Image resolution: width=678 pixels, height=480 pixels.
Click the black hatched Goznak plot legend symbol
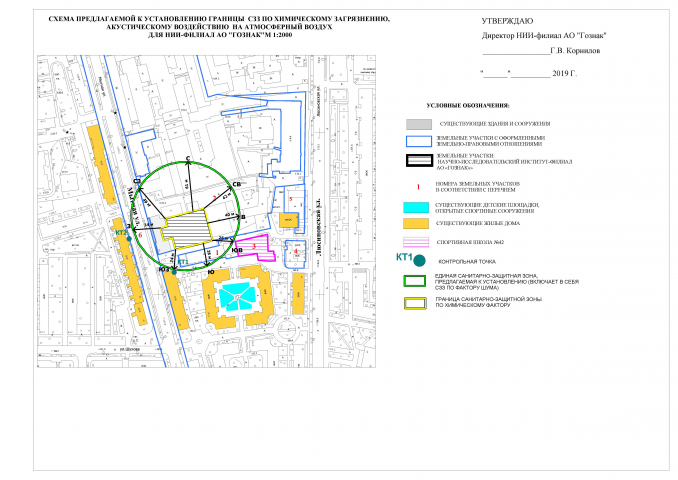point(419,160)
